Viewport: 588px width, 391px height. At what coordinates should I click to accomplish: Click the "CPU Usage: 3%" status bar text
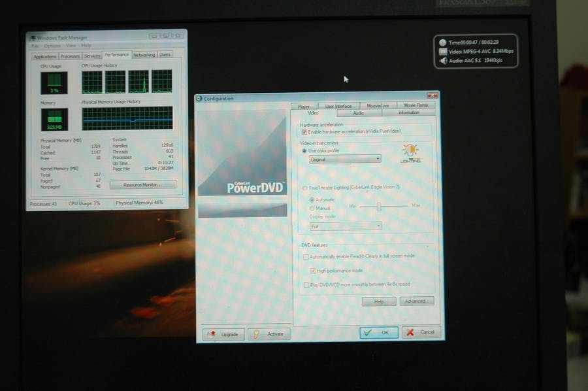[84, 203]
